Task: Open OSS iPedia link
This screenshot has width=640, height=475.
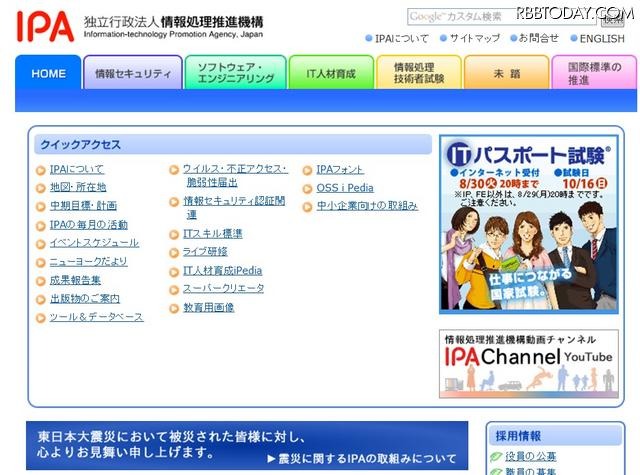Action: point(345,188)
